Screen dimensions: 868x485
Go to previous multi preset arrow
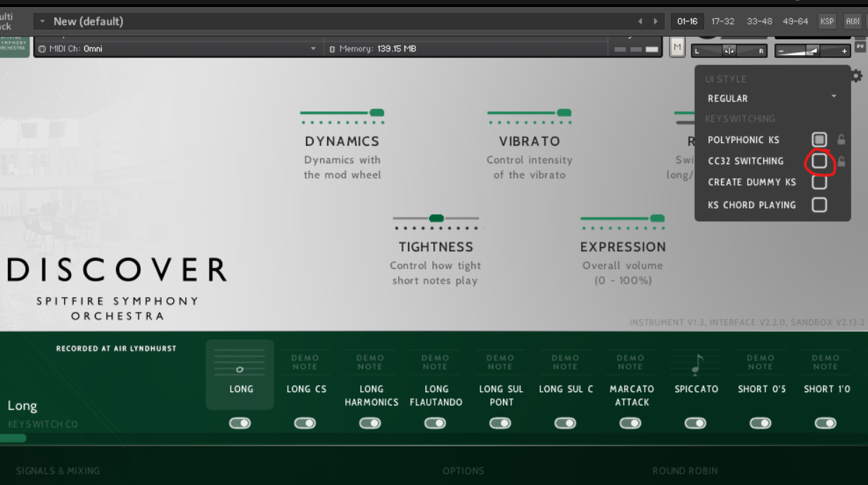(x=640, y=21)
